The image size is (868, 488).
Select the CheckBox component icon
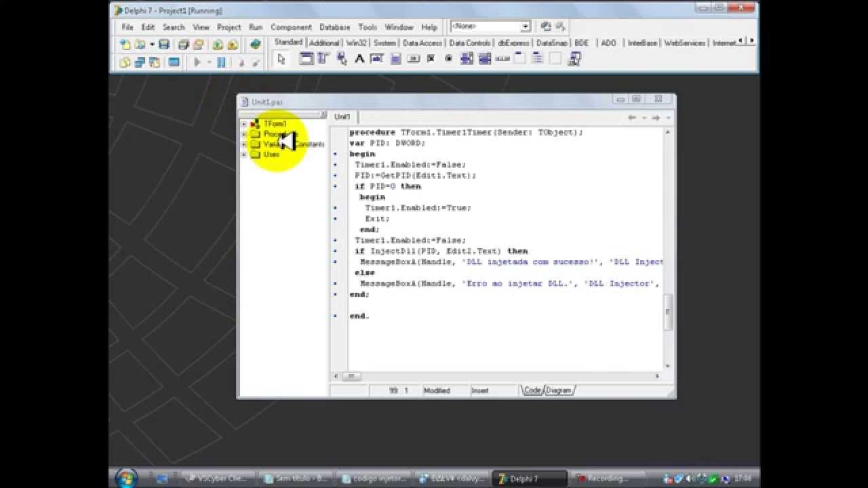click(431, 59)
